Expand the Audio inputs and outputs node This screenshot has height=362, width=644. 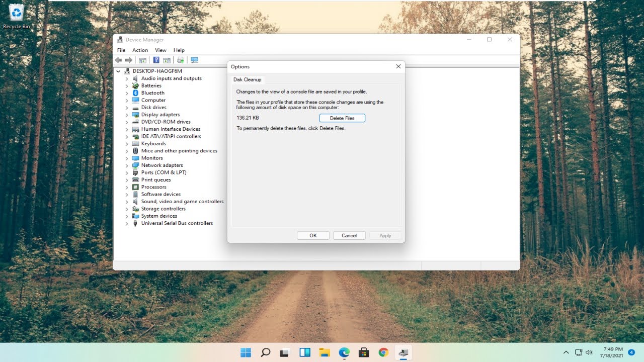coord(127,79)
